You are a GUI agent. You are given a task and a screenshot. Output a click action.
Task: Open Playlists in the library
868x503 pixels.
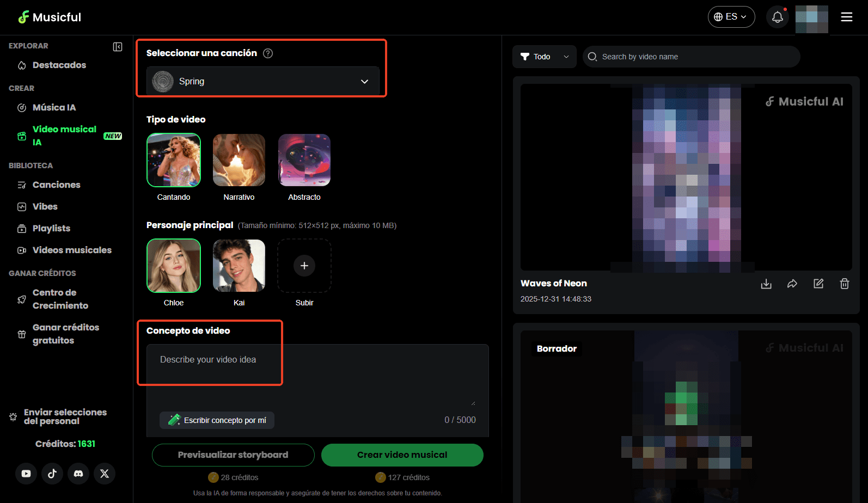(51, 229)
